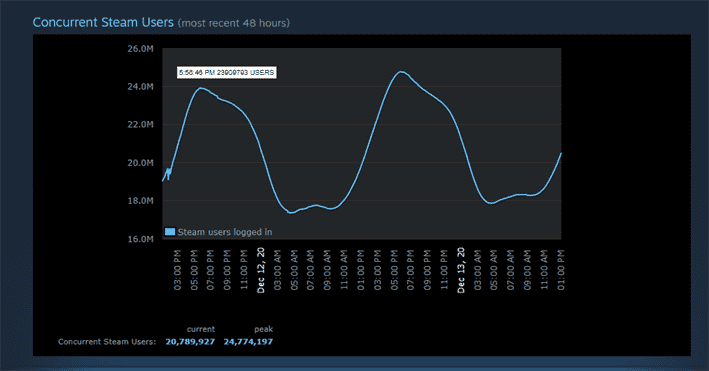This screenshot has width=709, height=371.
Task: Click the 'Concurrent Steam Users' chart title
Action: (103, 22)
